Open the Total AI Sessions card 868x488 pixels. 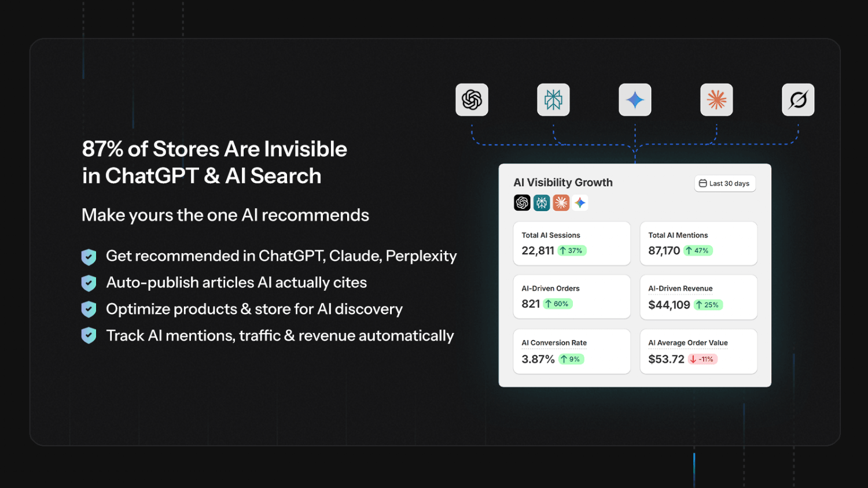[x=572, y=243]
